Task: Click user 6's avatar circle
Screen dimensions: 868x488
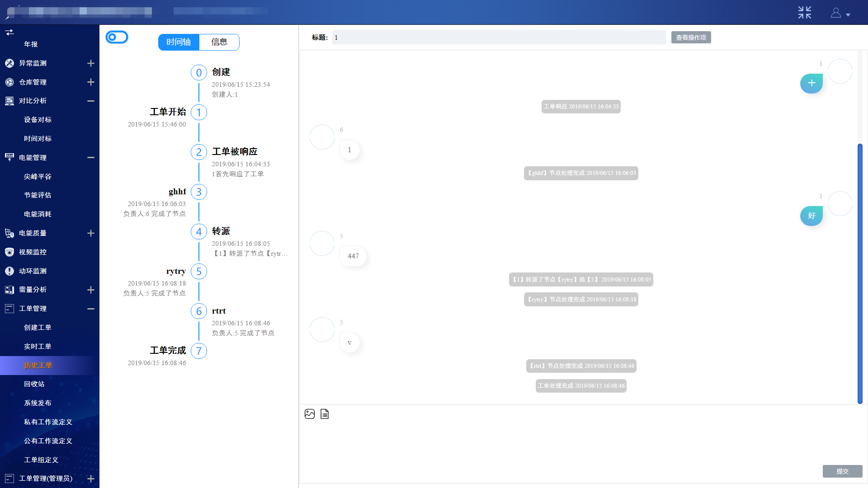Action: 322,137
